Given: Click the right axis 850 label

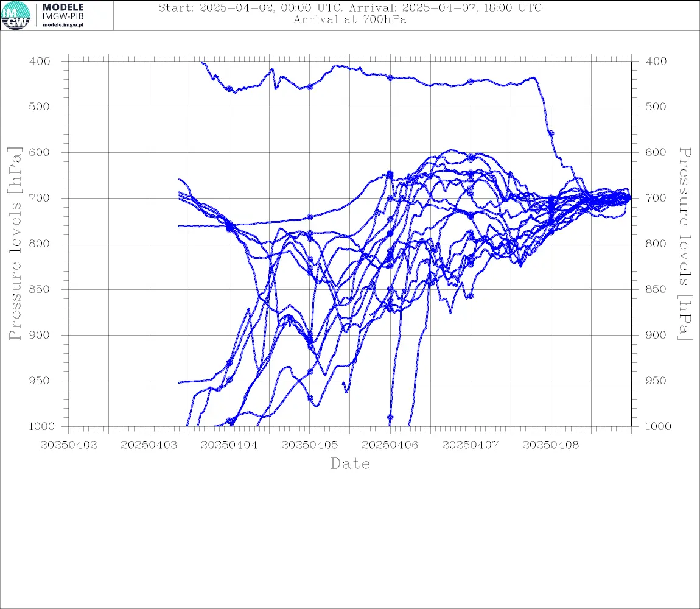Looking at the screenshot, I should click(656, 289).
